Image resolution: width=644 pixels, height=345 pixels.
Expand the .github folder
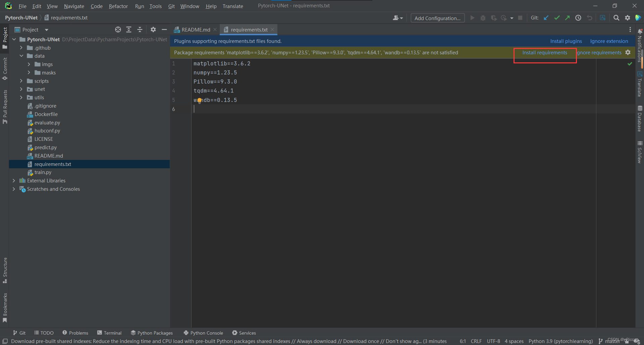(x=21, y=48)
